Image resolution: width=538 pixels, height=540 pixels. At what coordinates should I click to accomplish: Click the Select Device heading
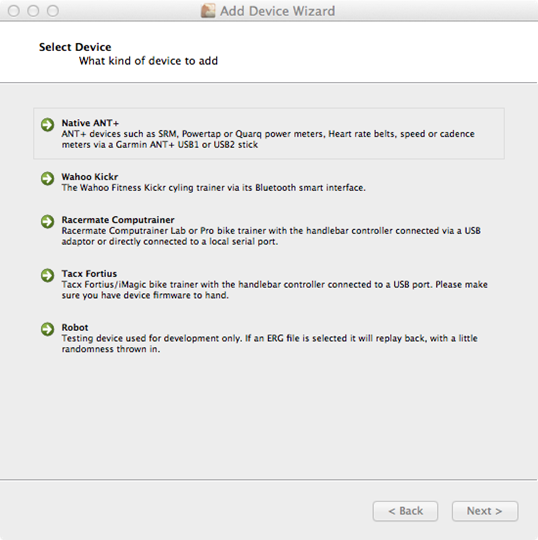tap(75, 47)
